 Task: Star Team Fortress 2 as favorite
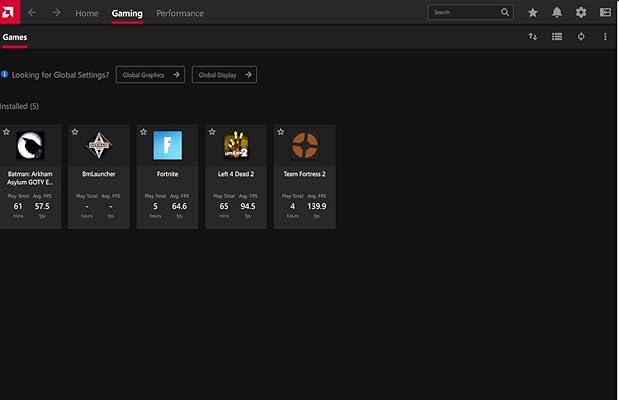tap(281, 132)
